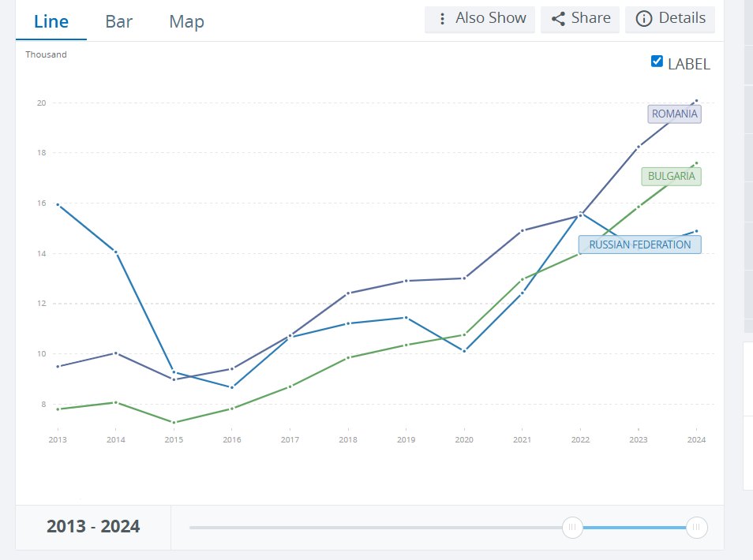The width and height of the screenshot is (753, 560).
Task: Click the Bulgaria 2021 data point
Action: 523,279
